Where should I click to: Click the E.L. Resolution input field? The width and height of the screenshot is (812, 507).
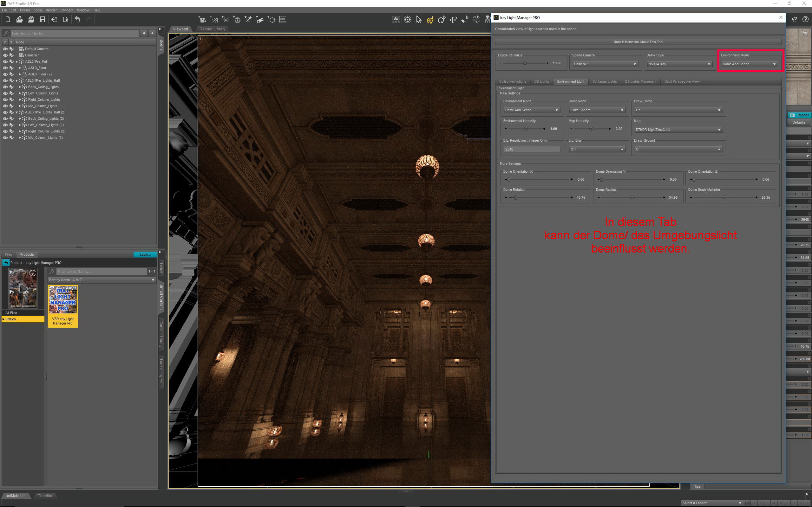point(532,149)
